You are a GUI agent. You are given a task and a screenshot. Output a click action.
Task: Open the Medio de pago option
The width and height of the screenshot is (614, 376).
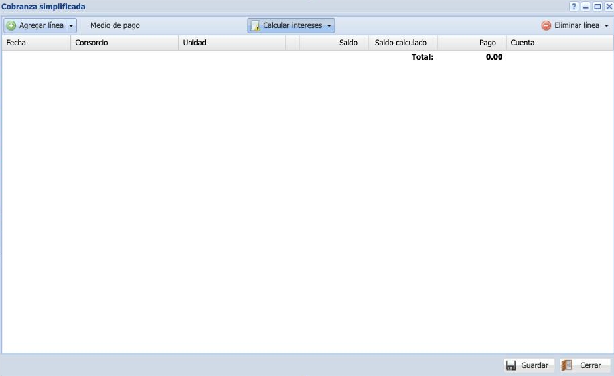[x=115, y=25]
